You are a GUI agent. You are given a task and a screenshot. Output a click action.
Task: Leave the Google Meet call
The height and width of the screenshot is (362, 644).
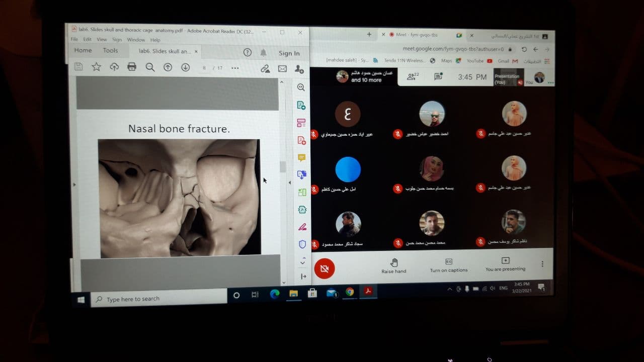pyautogui.click(x=325, y=268)
